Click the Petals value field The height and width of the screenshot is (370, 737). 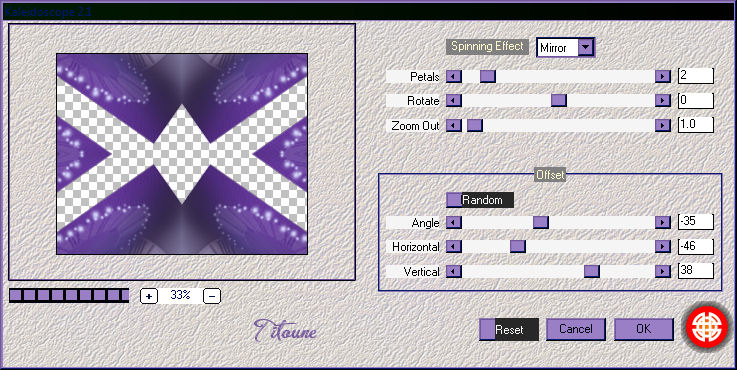696,76
